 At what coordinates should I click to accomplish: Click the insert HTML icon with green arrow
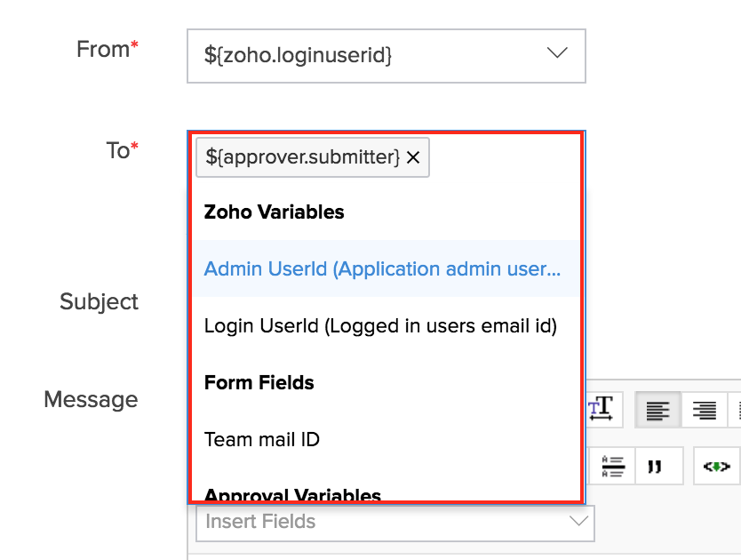coord(716,467)
